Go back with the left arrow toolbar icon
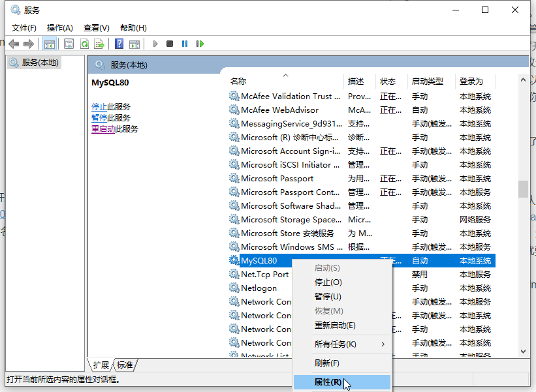Screen dimensions: 536x392 (x=14, y=44)
